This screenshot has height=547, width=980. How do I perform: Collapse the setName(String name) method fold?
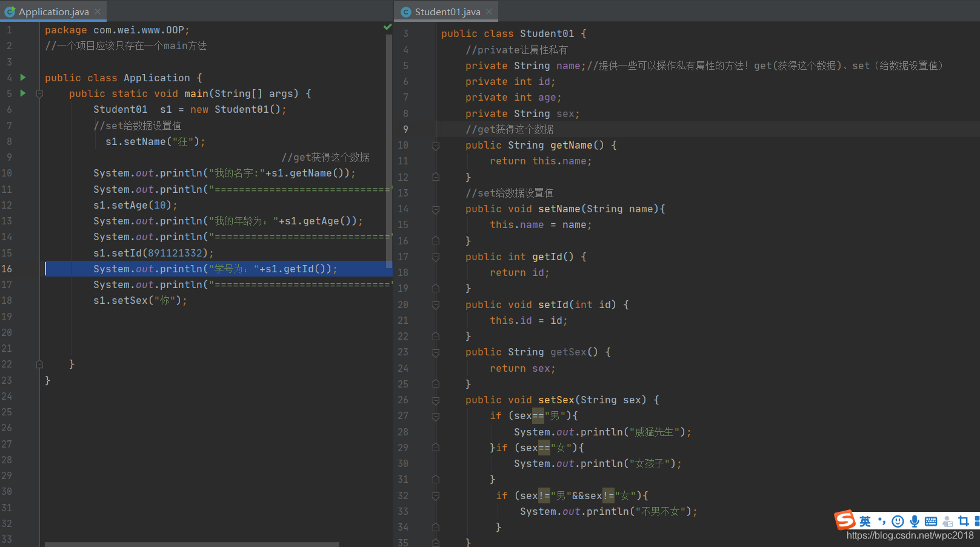coord(436,209)
